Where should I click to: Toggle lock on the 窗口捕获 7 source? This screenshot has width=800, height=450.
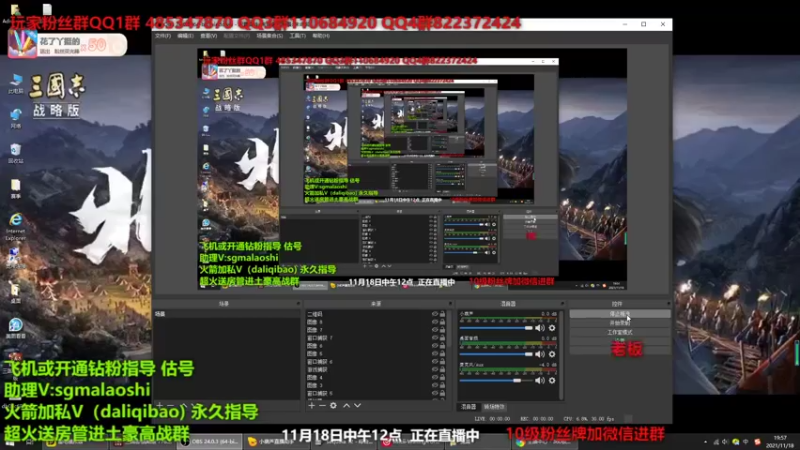(x=442, y=338)
